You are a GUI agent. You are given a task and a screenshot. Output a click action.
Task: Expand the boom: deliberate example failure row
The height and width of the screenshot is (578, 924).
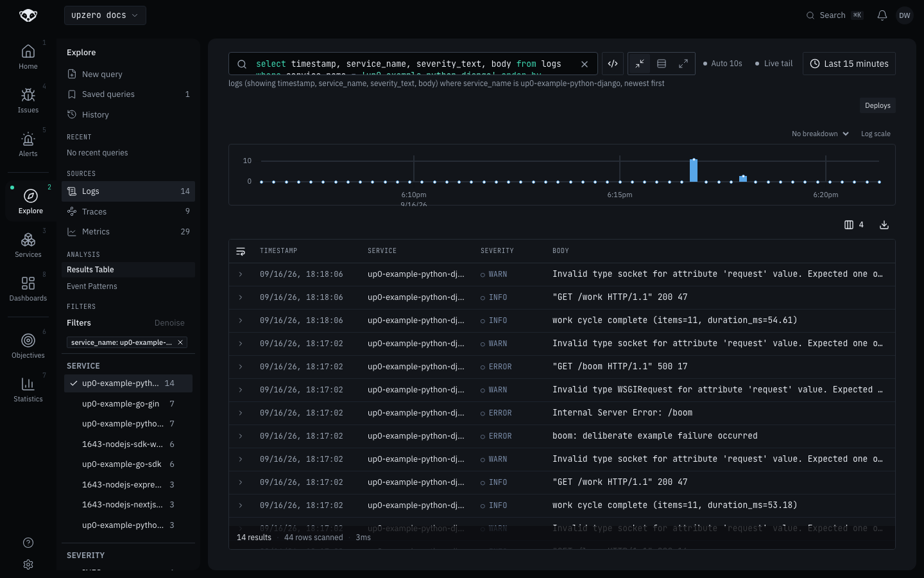tap(241, 436)
